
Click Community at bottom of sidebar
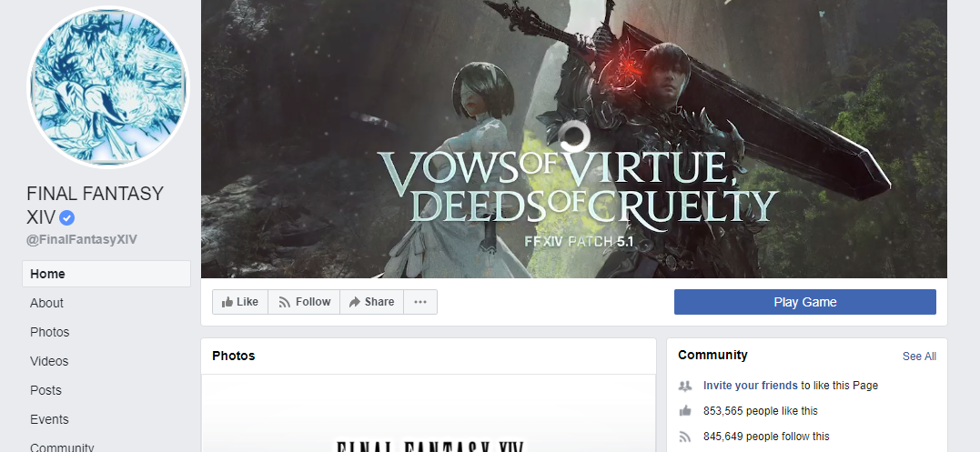point(62,447)
